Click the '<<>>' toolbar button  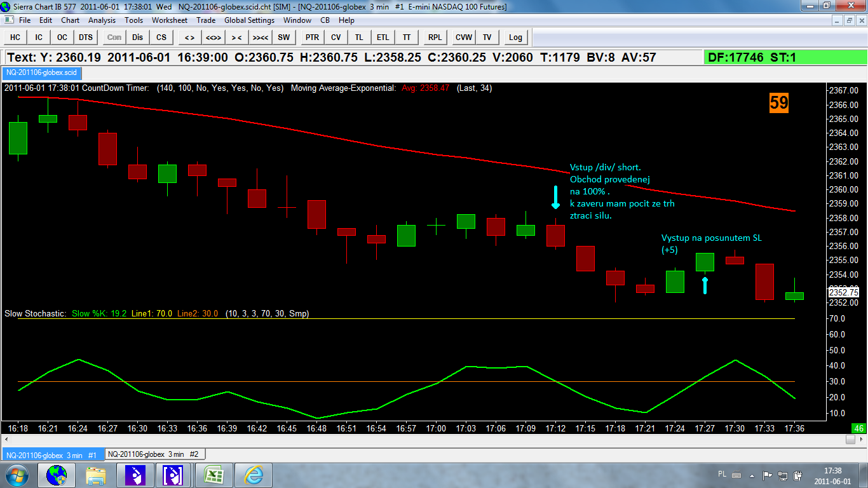tap(214, 37)
